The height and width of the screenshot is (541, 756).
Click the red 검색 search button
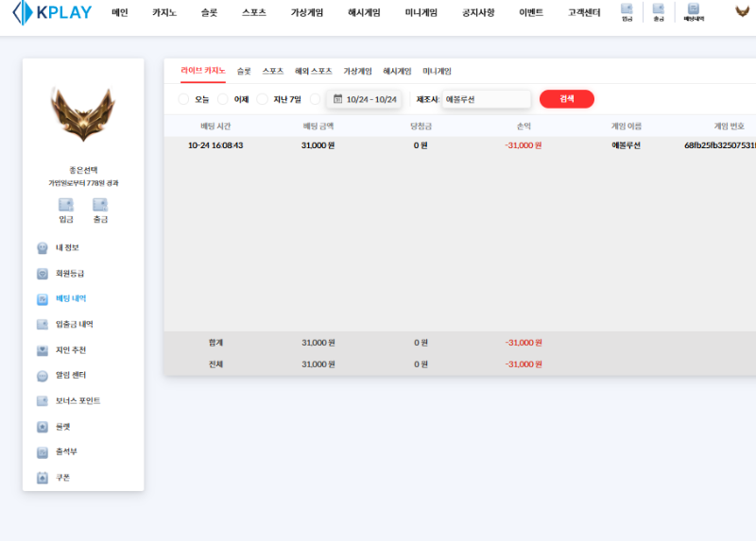coord(566,99)
